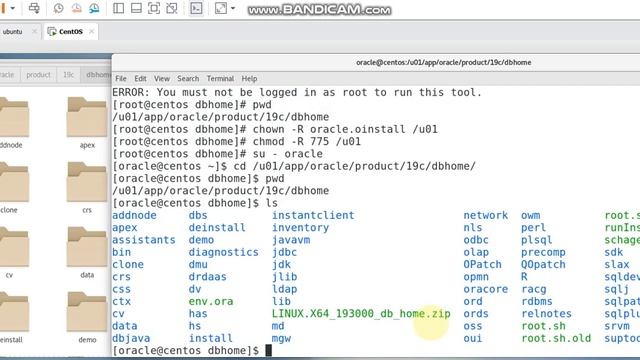This screenshot has height=360, width=640.
Task: Click LINUX.X64_193000_db_home.zip in terminal listing
Action: click(x=361, y=313)
